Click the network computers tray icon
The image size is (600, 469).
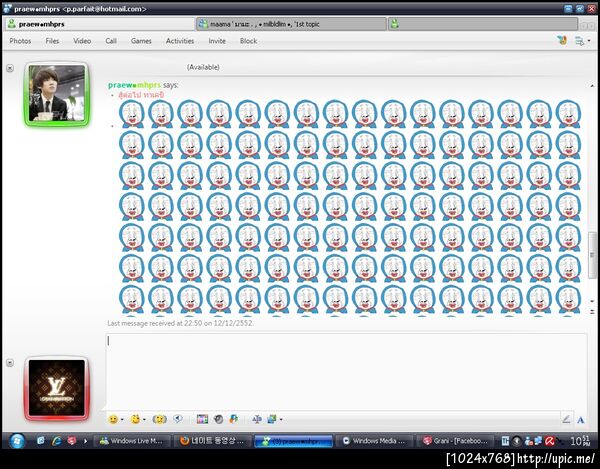click(539, 441)
